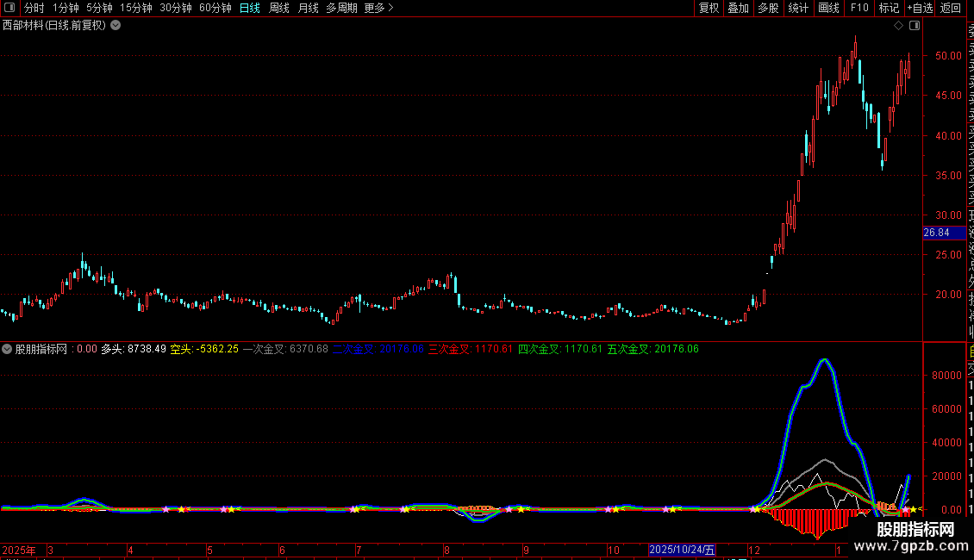Click the diamond icon above the chart
Viewport: 974px width, 560px height.
pos(898,26)
